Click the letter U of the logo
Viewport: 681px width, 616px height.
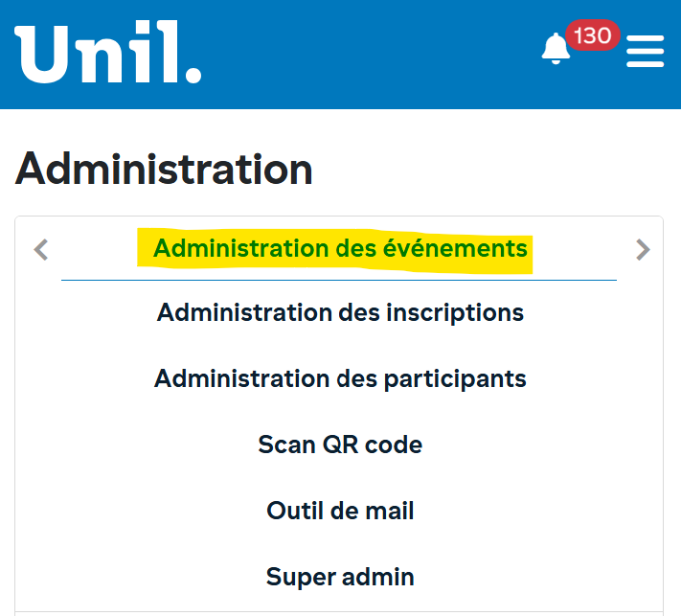(x=44, y=54)
